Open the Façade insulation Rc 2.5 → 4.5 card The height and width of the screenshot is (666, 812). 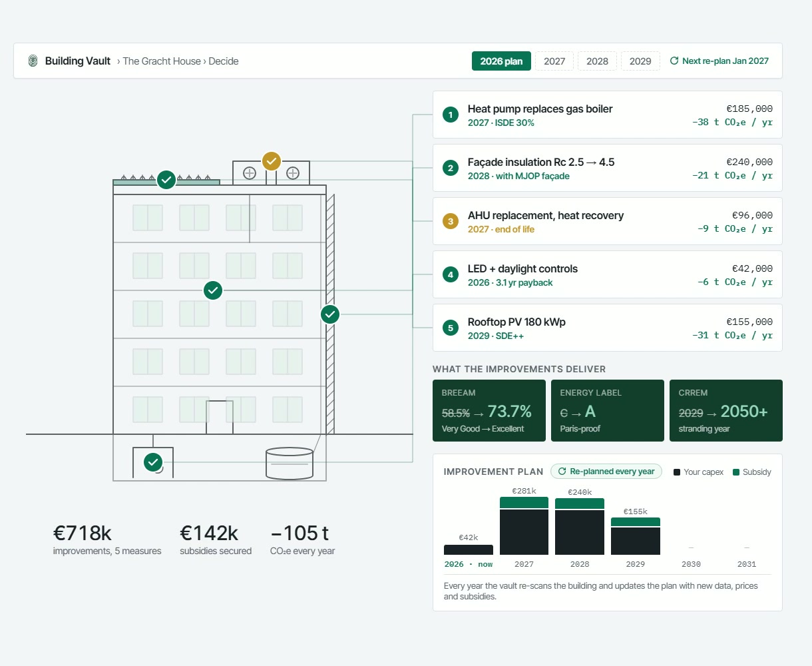coord(608,168)
